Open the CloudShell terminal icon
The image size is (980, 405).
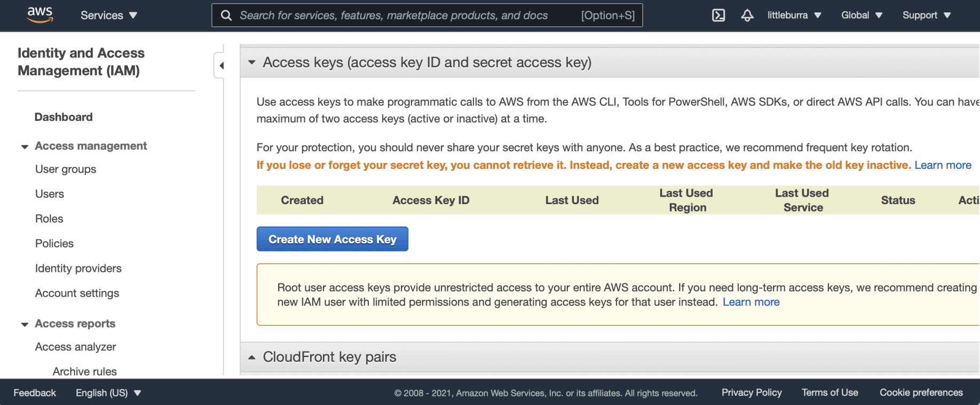tap(718, 15)
